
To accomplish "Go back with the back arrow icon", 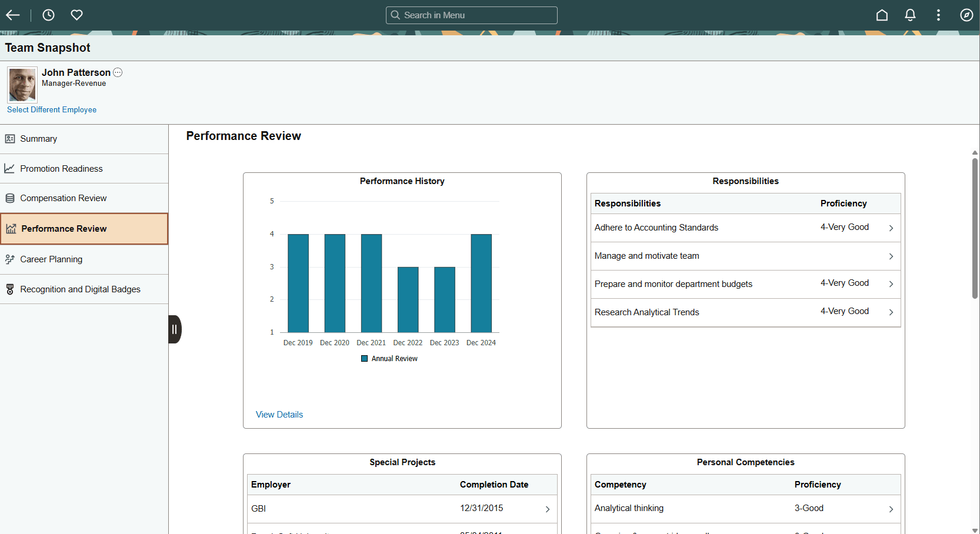I will pyautogui.click(x=12, y=15).
